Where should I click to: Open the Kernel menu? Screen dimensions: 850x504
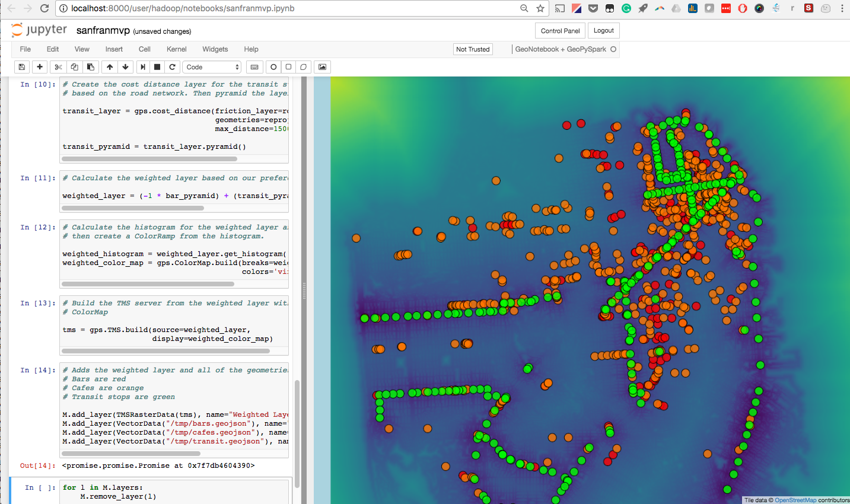(x=176, y=49)
